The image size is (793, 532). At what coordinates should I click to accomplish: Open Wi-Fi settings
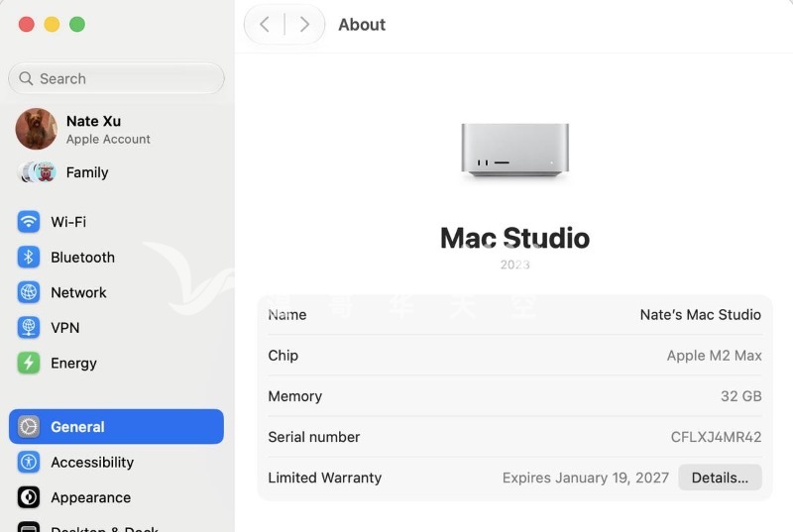click(116, 222)
